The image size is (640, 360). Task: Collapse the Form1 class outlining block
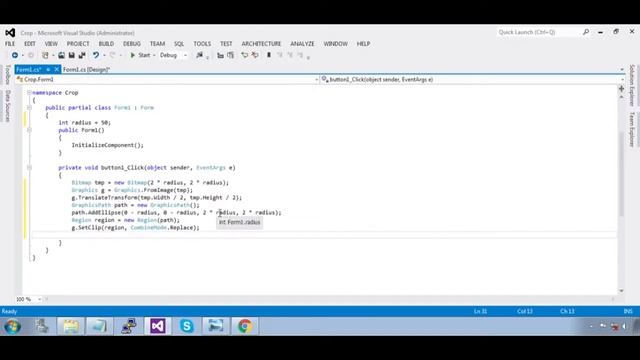(29, 108)
